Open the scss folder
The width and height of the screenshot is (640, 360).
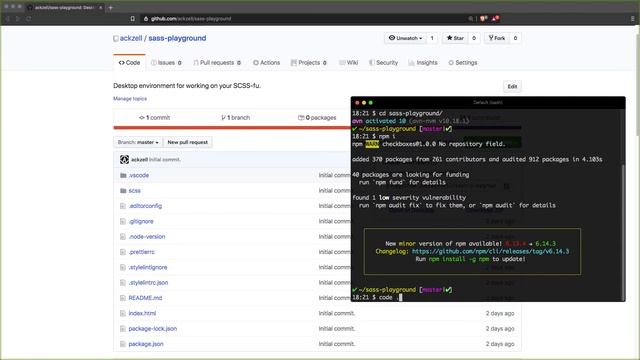[135, 191]
